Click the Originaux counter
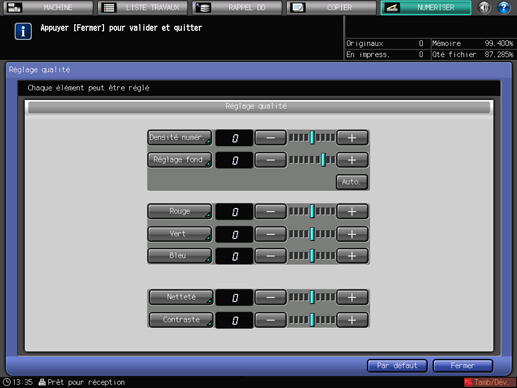517x388 pixels. point(385,43)
